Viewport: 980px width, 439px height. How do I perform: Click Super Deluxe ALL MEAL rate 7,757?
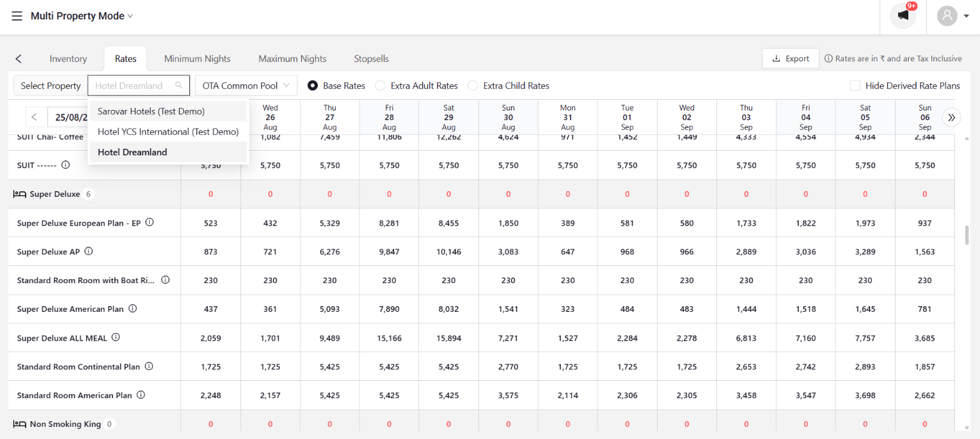point(865,338)
